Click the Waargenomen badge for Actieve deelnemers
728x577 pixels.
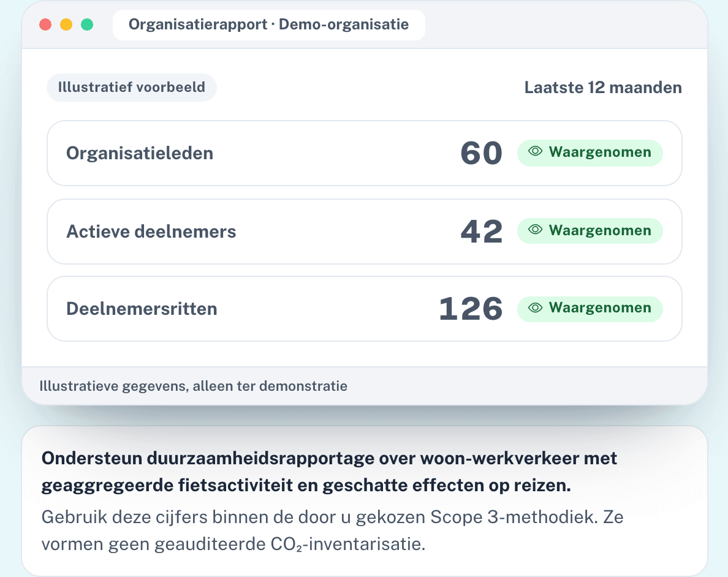(590, 231)
